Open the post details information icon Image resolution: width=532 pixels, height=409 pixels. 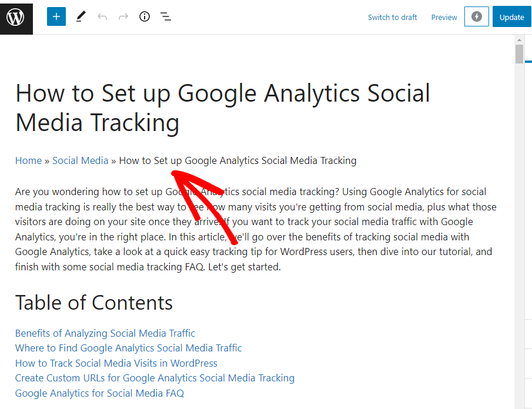point(144,16)
